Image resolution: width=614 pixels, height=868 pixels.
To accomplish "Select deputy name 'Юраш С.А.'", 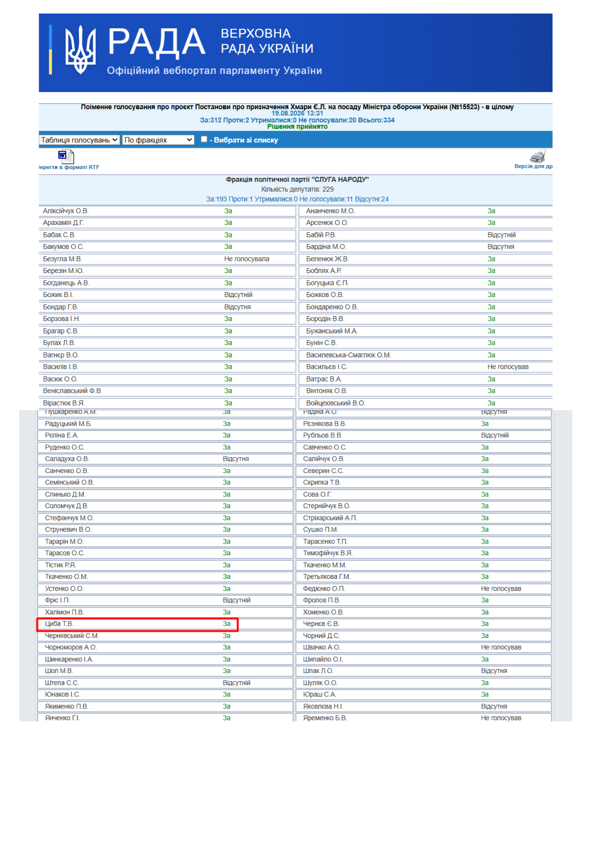I will [320, 694].
